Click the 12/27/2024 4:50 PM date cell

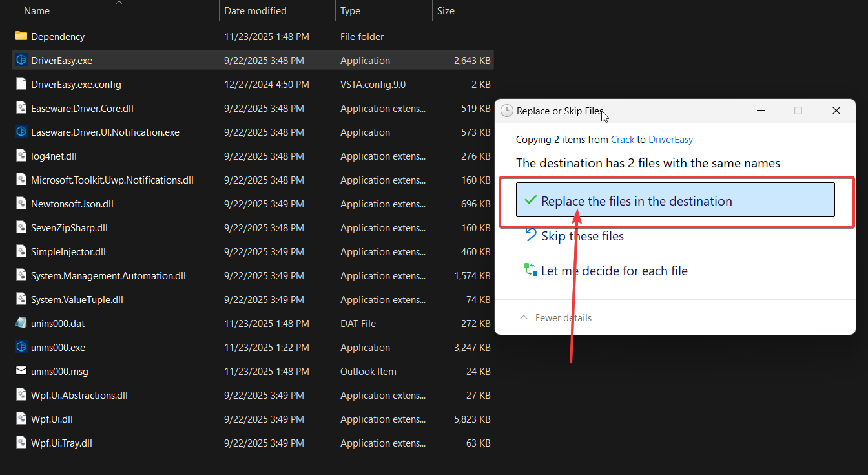267,85
